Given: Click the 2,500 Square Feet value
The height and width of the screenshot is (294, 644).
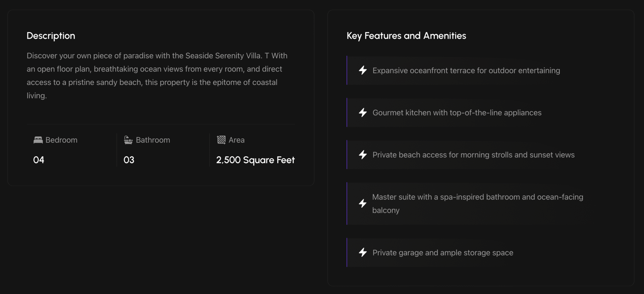Looking at the screenshot, I should coord(255,160).
